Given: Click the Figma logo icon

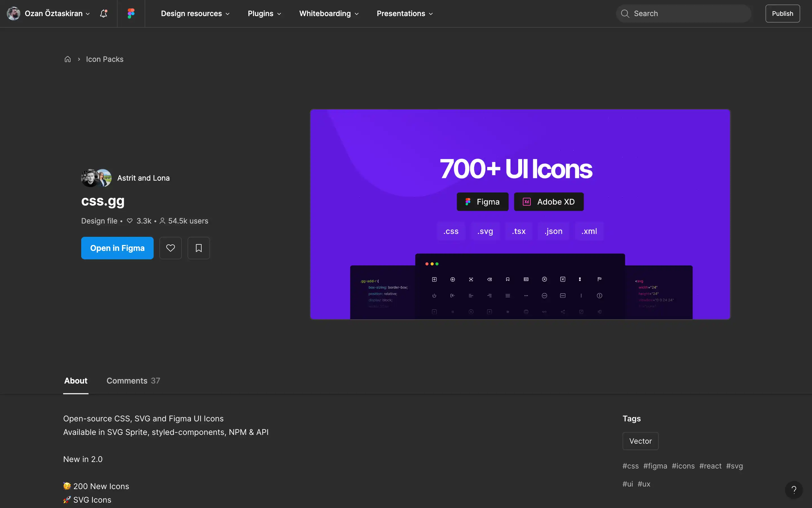Looking at the screenshot, I should tap(131, 14).
